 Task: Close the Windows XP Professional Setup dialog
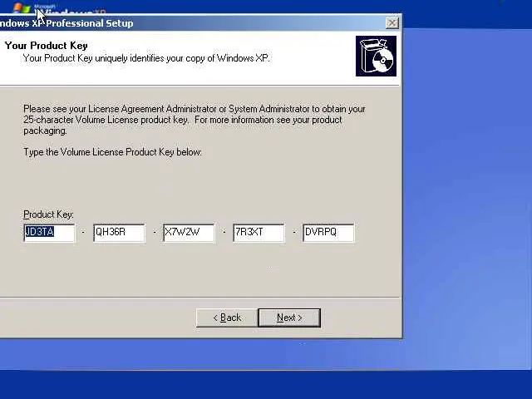pyautogui.click(x=392, y=23)
